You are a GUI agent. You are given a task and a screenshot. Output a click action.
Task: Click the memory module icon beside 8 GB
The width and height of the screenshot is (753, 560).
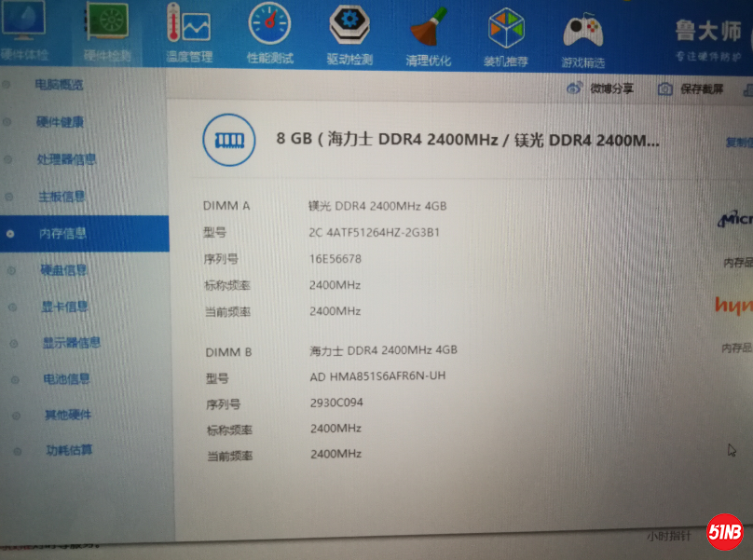tap(228, 140)
